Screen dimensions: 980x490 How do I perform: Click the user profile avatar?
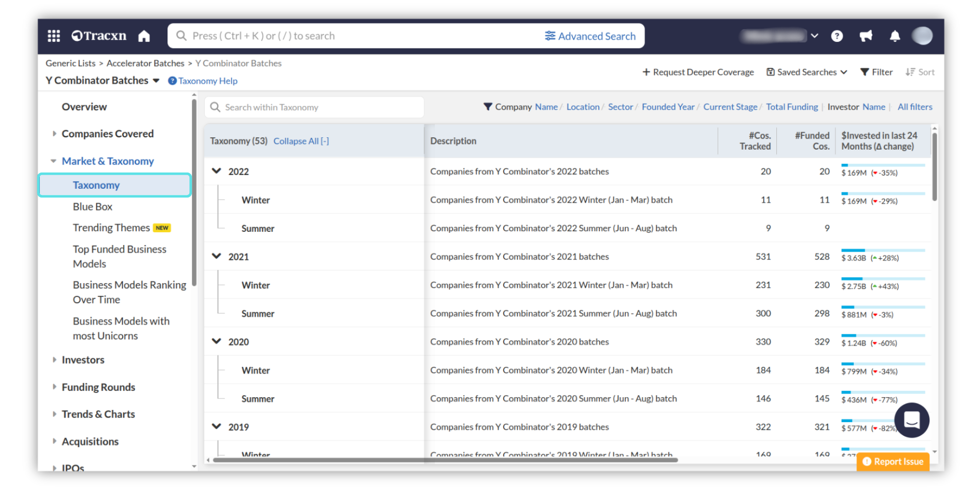[x=922, y=36]
